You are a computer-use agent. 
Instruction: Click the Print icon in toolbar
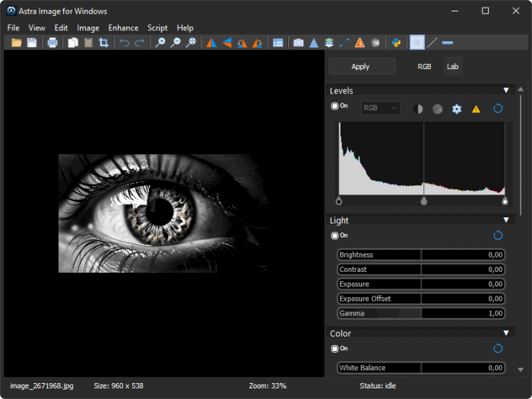(x=52, y=43)
